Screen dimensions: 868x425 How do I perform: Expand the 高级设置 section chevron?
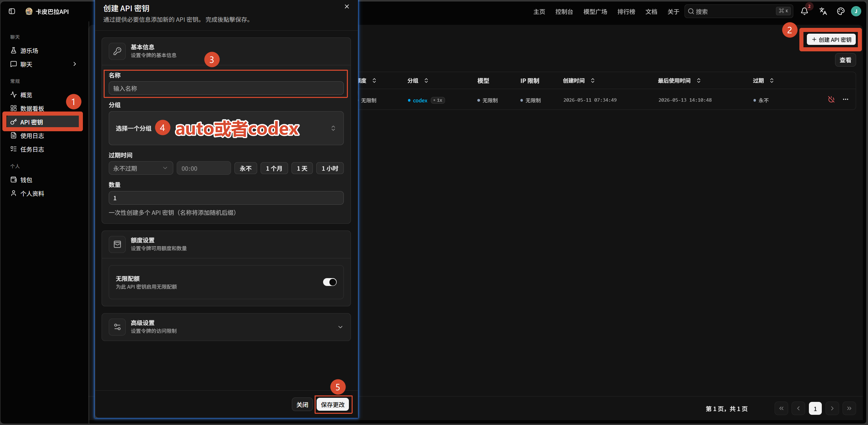(340, 327)
